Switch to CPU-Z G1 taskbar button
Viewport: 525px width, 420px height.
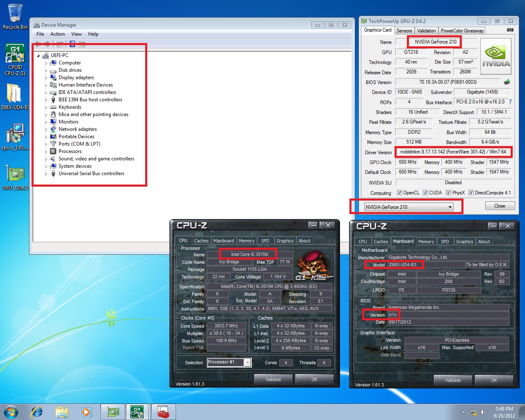point(137,412)
